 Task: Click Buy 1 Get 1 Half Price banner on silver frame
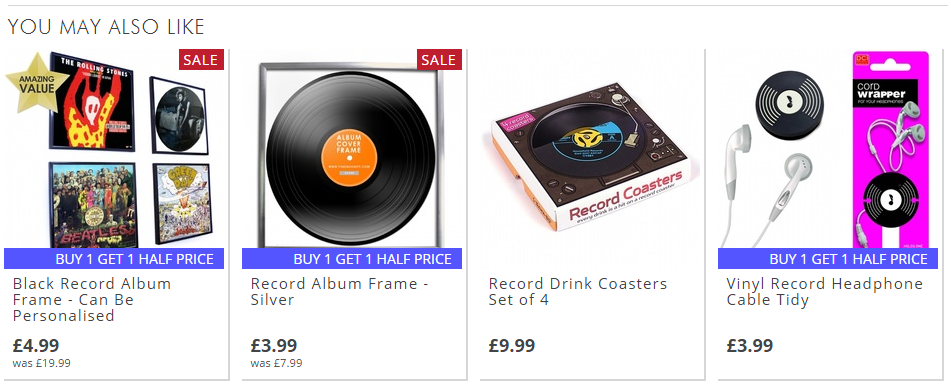pyautogui.click(x=352, y=259)
